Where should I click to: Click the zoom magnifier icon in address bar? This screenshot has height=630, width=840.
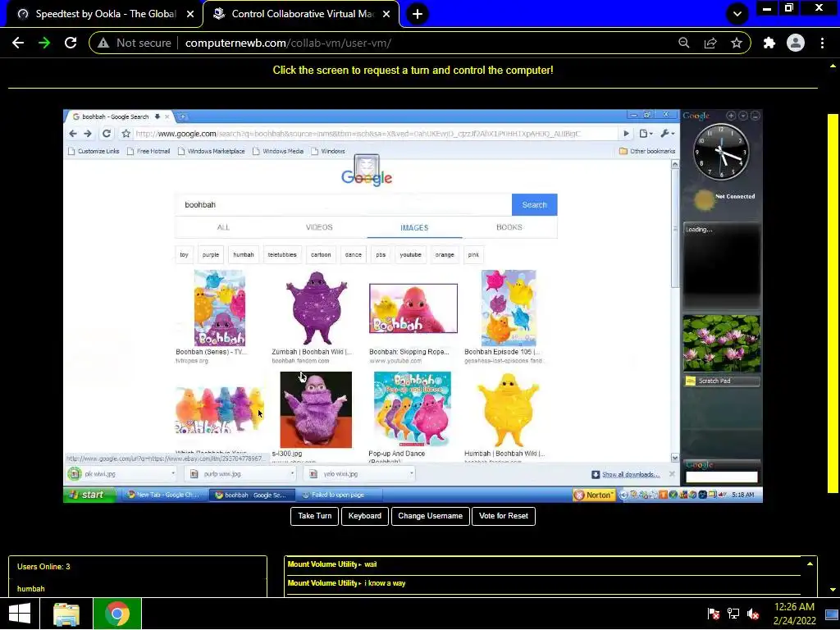(683, 43)
